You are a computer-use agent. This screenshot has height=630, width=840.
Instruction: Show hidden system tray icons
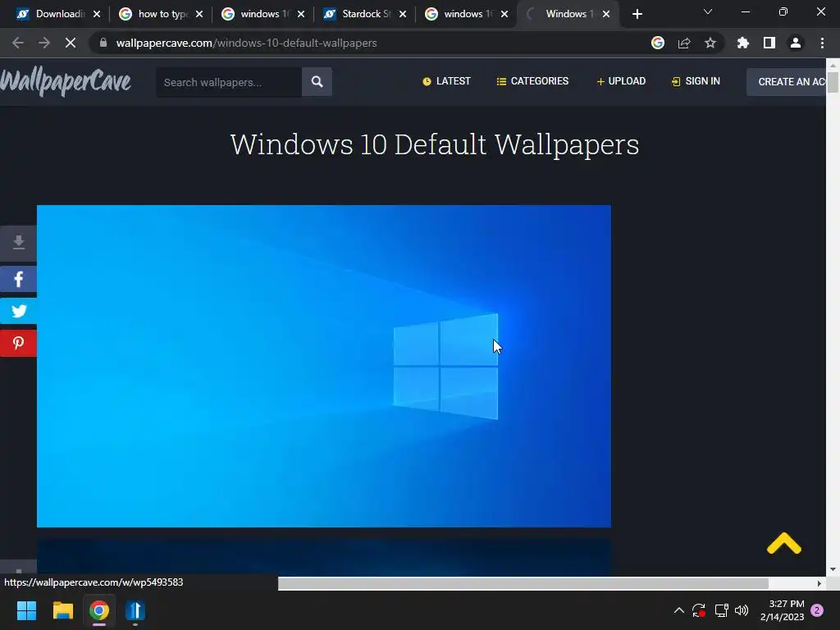coord(678,610)
